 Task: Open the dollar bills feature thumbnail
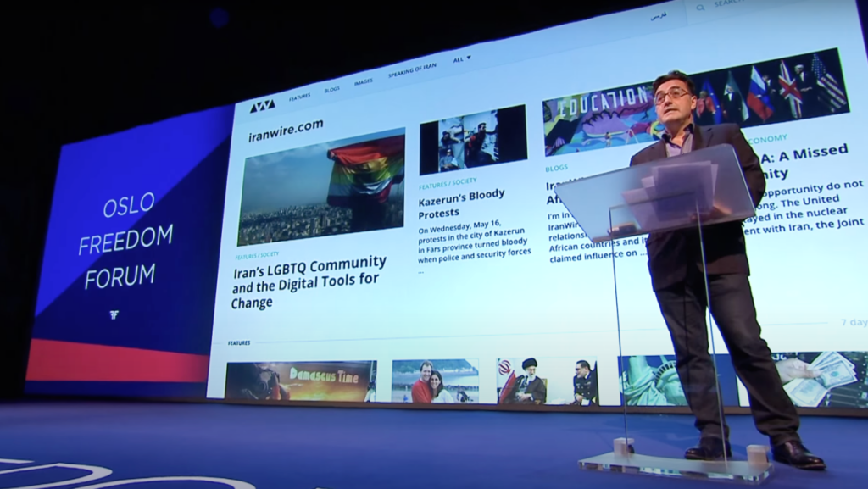click(818, 378)
